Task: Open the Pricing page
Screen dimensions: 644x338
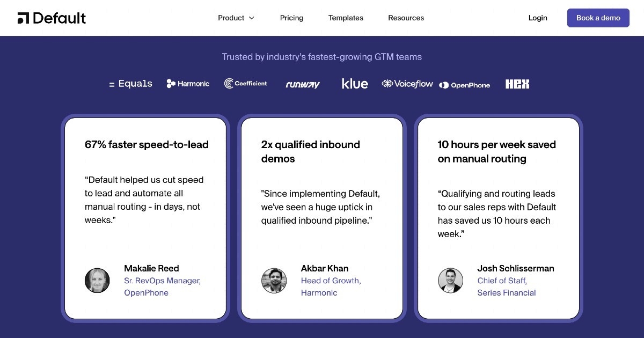Action: click(291, 18)
